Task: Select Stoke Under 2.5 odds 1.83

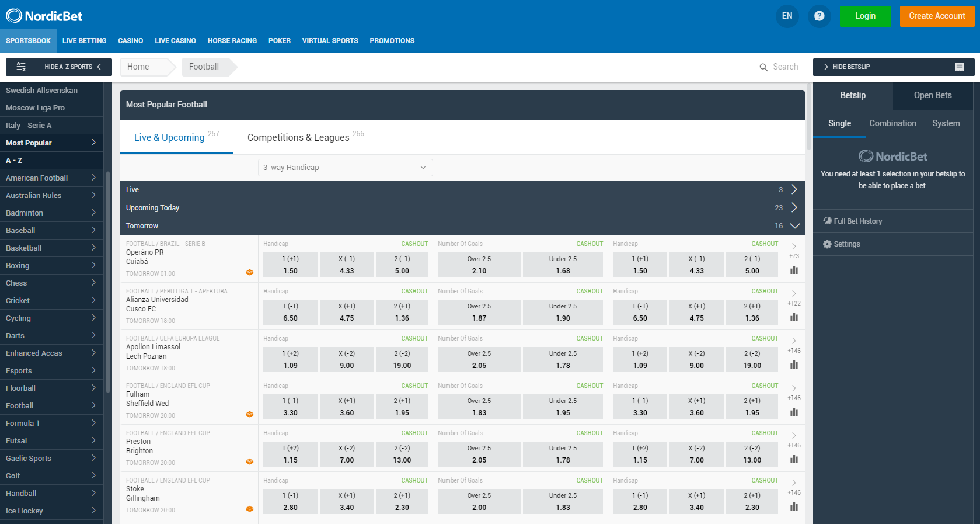Action: click(563, 501)
